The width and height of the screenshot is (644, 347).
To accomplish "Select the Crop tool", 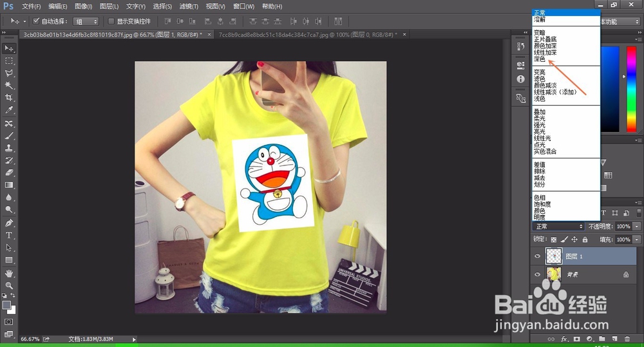I will tap(8, 98).
